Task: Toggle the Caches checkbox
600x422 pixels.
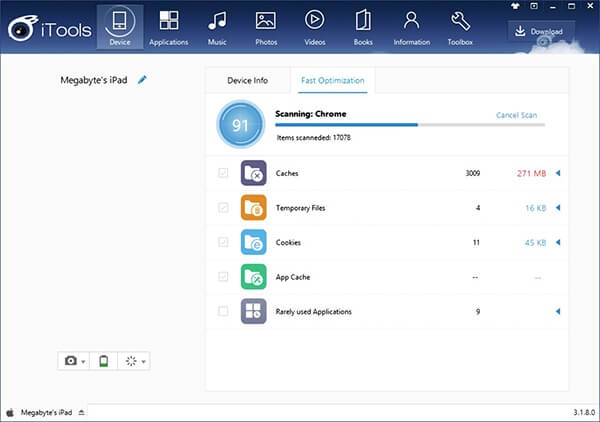Action: coord(223,173)
